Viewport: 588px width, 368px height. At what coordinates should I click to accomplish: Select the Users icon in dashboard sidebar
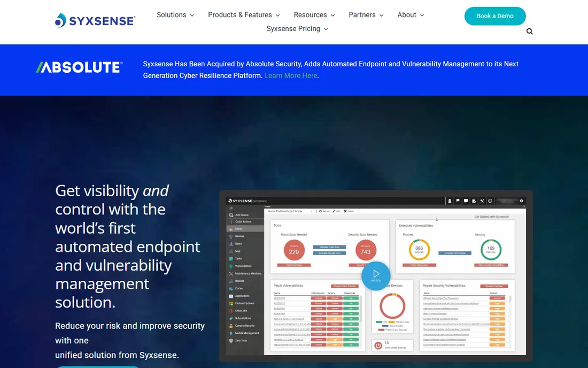pos(231,244)
